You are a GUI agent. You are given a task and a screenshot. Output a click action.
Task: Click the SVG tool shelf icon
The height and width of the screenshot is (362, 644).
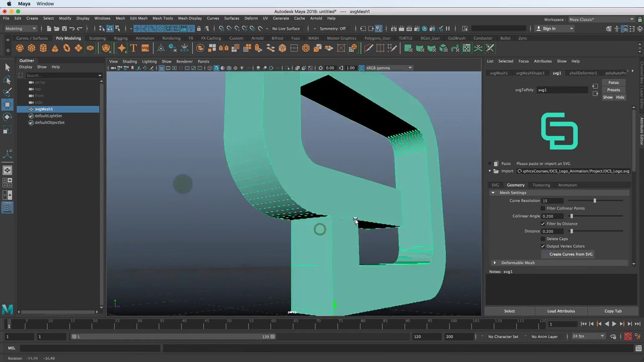[x=145, y=48]
